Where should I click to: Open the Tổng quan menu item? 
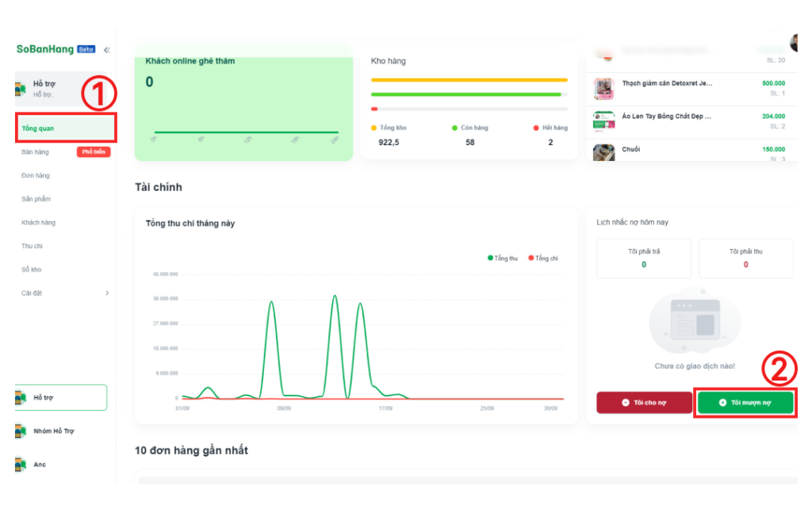pyautogui.click(x=39, y=128)
